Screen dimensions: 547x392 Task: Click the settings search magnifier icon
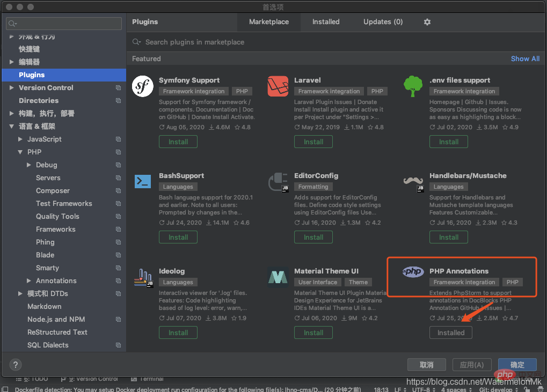pyautogui.click(x=12, y=24)
